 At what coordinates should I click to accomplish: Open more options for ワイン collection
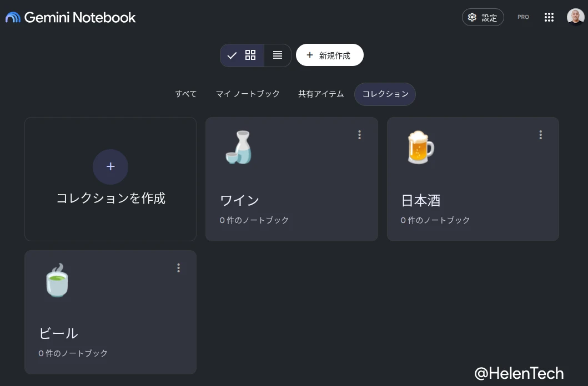pyautogui.click(x=360, y=135)
